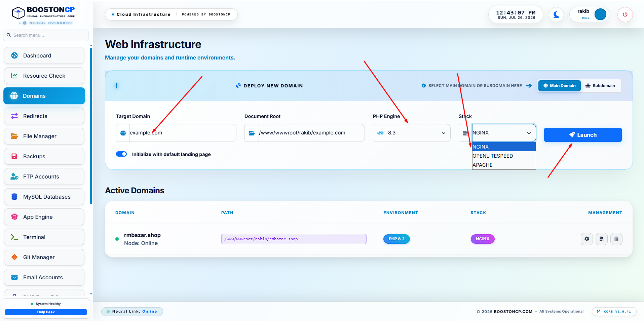Toggle Initialize with default landing page
Viewport: 644px width, 321px height.
click(121, 154)
